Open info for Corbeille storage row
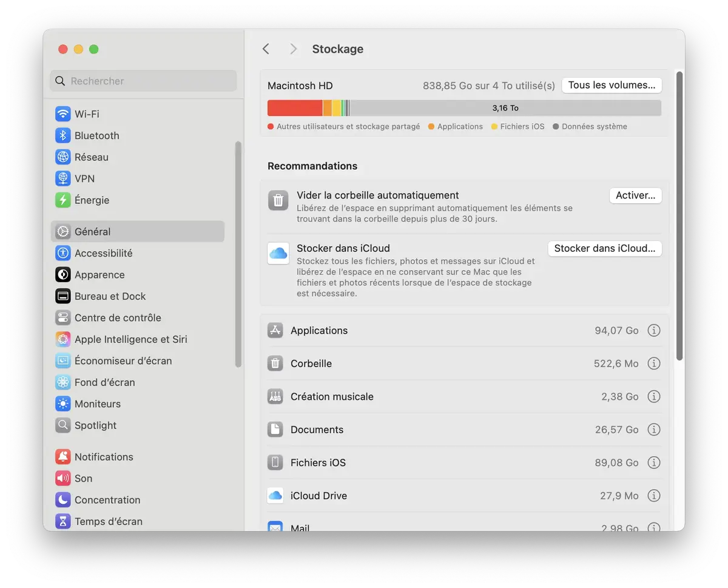Image resolution: width=728 pixels, height=588 pixels. pos(653,363)
